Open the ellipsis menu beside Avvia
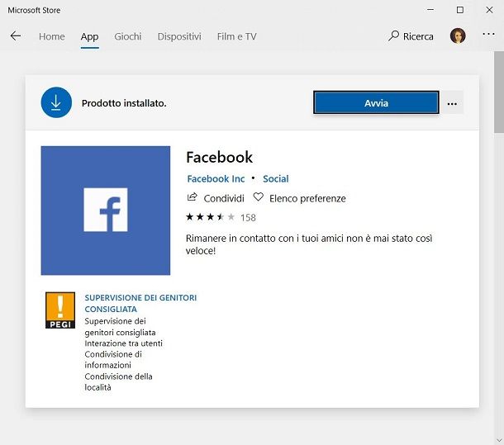This screenshot has height=445, width=504. 452,103
